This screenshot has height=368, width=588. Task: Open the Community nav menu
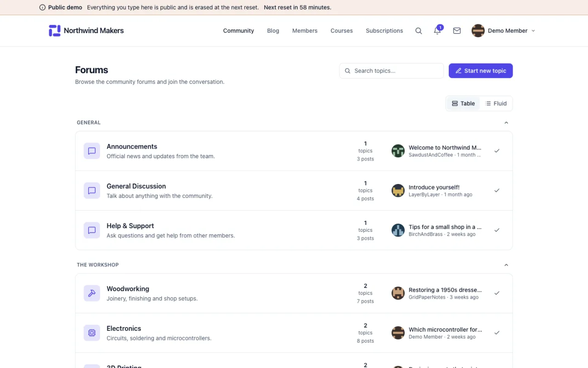coord(238,31)
